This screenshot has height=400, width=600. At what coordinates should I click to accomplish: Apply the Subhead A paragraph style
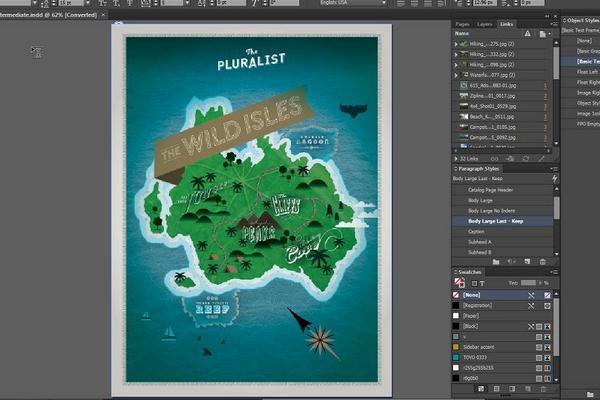(502, 242)
